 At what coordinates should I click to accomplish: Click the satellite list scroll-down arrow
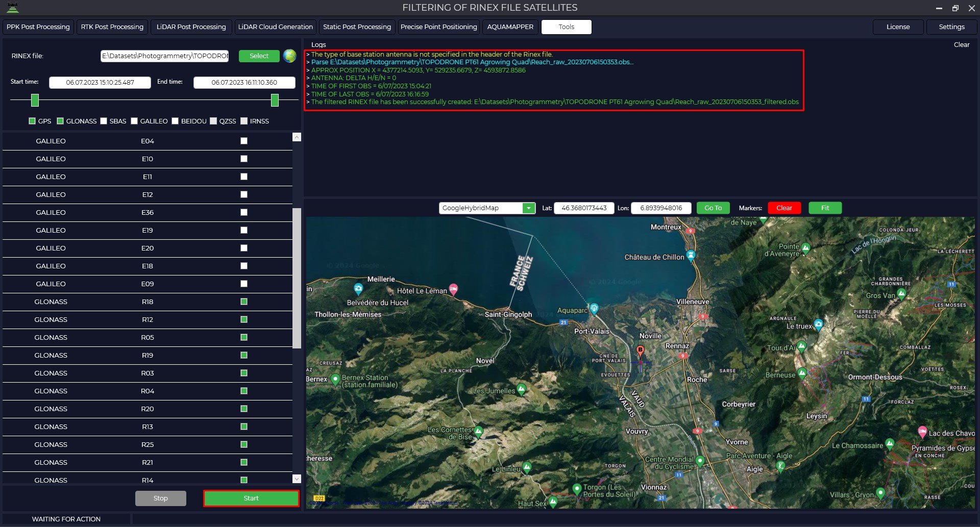pyautogui.click(x=297, y=479)
